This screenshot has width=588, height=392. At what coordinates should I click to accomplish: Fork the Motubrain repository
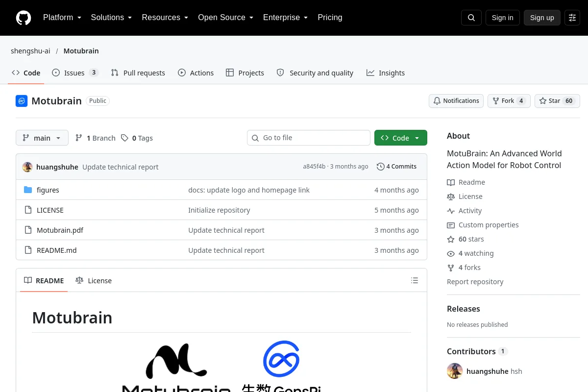pos(509,101)
